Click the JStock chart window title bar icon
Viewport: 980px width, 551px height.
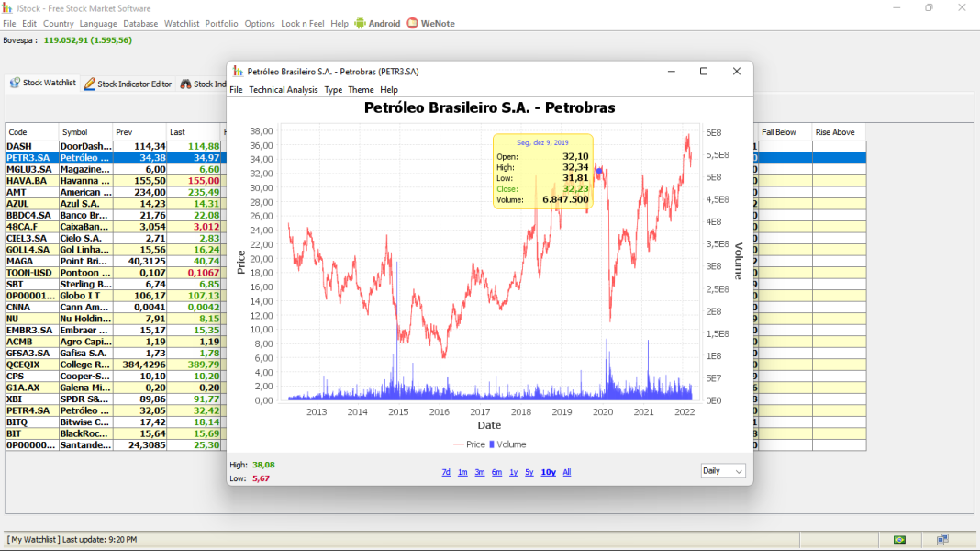(x=236, y=71)
